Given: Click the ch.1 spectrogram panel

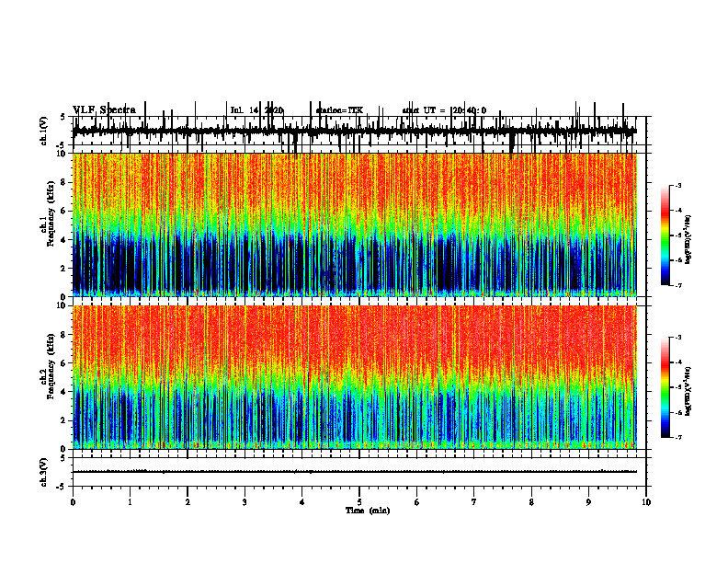Looking at the screenshot, I should tap(354, 224).
